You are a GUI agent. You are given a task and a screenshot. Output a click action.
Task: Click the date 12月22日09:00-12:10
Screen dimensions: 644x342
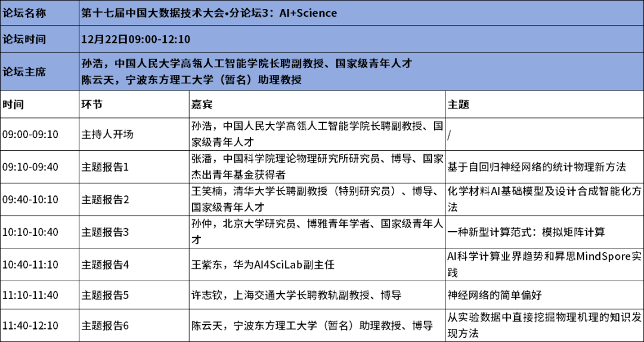135,39
